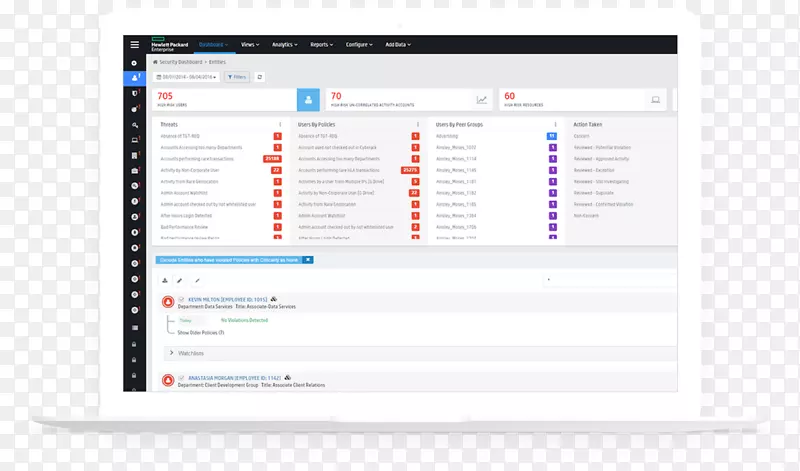Open the Analytics menu
This screenshot has width=800, height=471.
pos(284,45)
